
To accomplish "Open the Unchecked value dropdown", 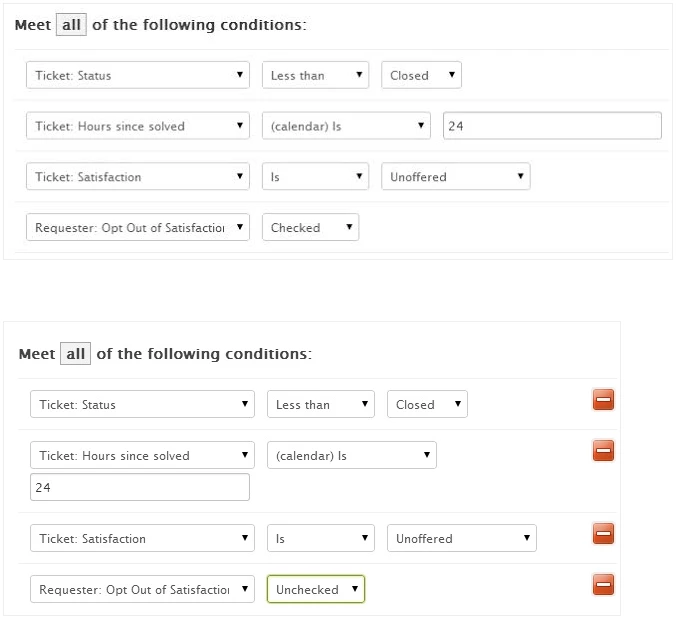I will pos(315,590).
